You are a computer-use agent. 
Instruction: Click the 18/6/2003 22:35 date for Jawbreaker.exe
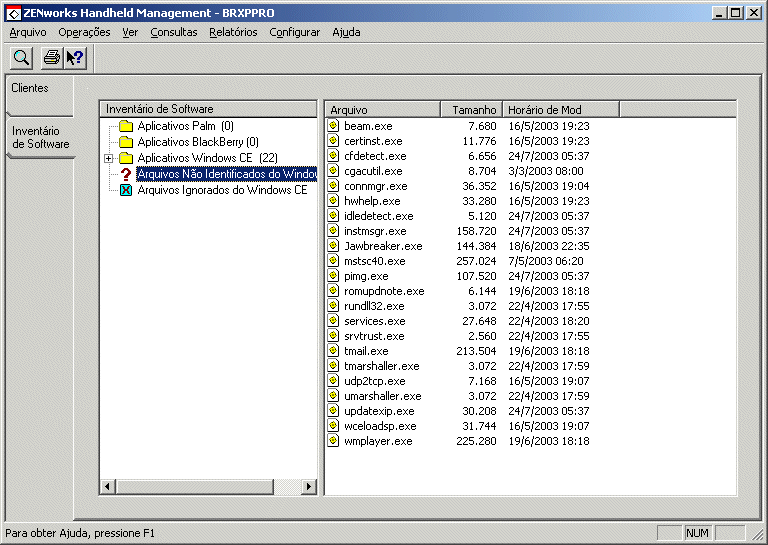coord(549,246)
